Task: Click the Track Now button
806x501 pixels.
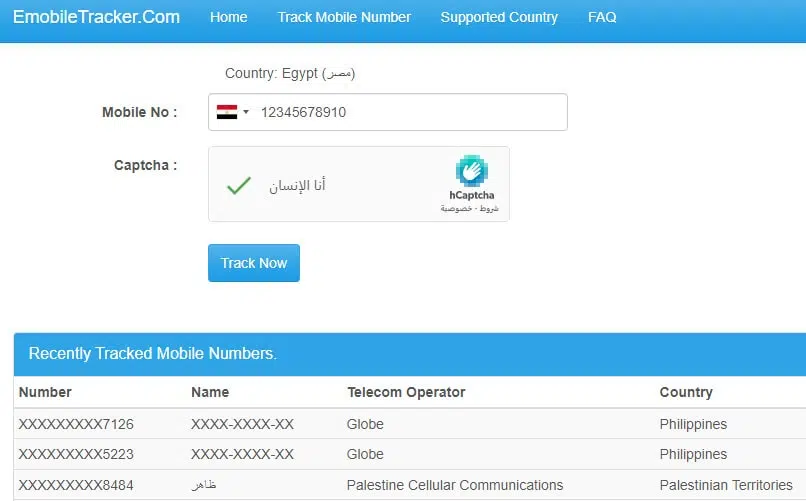Action: click(x=254, y=263)
